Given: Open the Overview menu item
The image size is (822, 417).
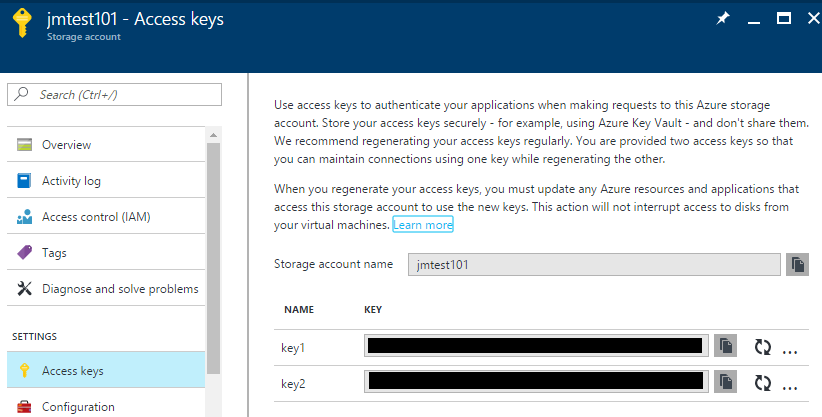Looking at the screenshot, I should [x=106, y=144].
